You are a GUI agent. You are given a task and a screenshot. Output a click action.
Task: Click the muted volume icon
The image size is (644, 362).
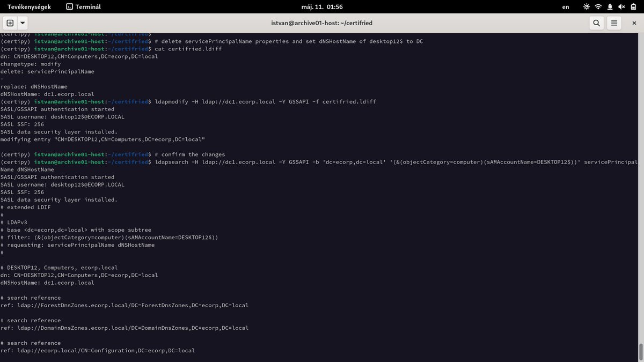click(x=620, y=7)
